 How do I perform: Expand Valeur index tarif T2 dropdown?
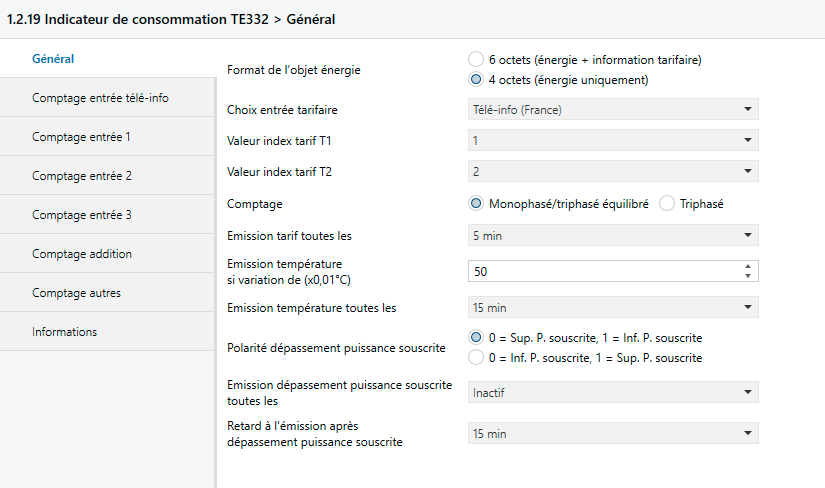[x=613, y=172]
